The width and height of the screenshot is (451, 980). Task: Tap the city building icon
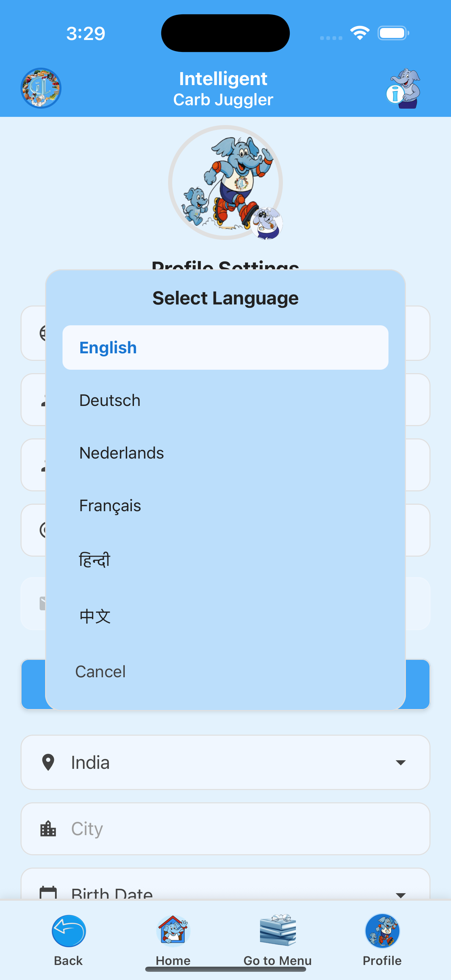pos(48,829)
